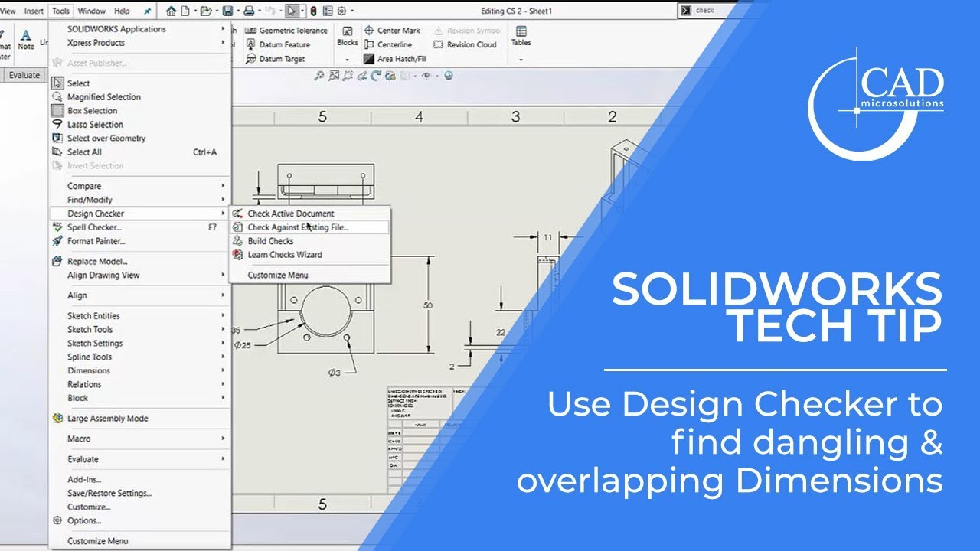Open Spell Checker

click(x=139, y=227)
